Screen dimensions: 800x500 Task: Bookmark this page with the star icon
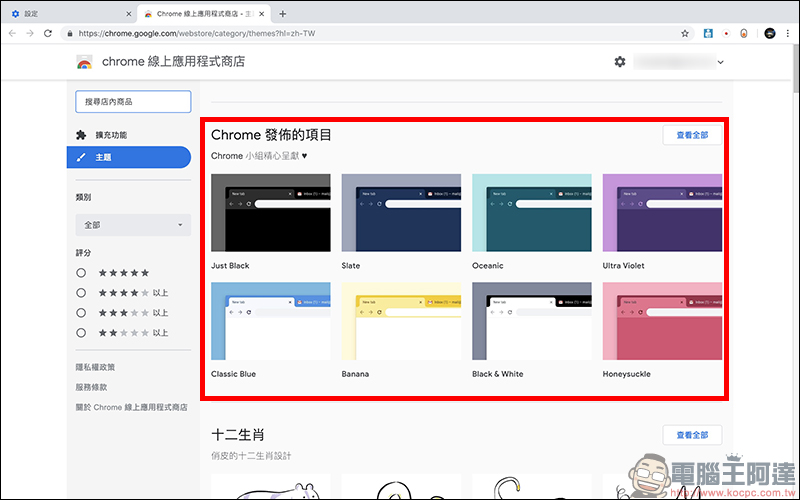(x=685, y=34)
